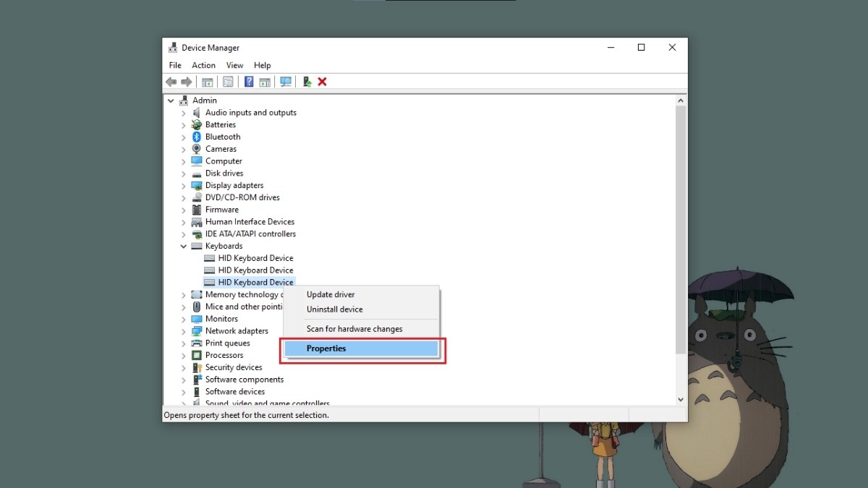Screen dimensions: 868x488
Task: Open the View menu
Action: coord(234,65)
